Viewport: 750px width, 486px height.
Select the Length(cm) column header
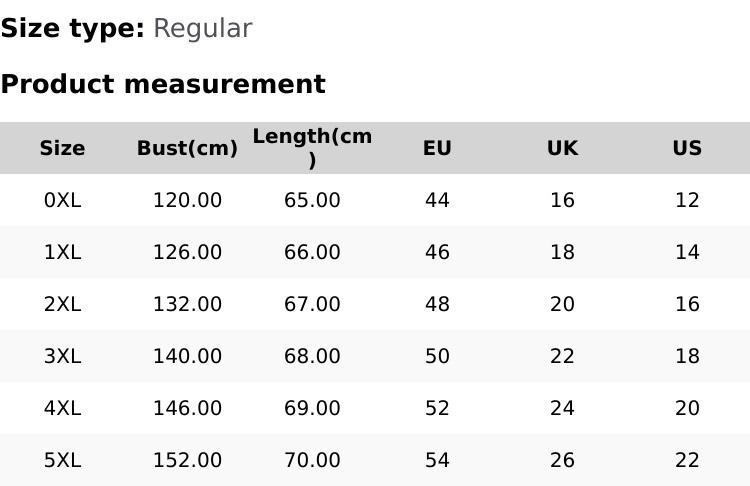point(312,148)
